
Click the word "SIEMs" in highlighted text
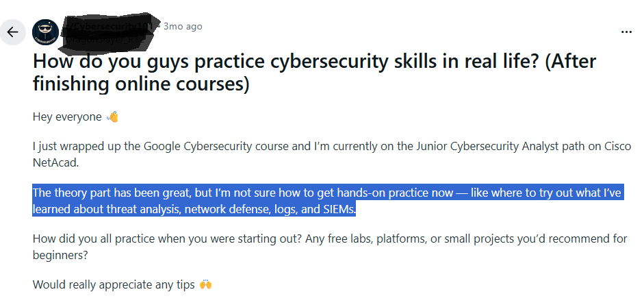click(x=339, y=210)
